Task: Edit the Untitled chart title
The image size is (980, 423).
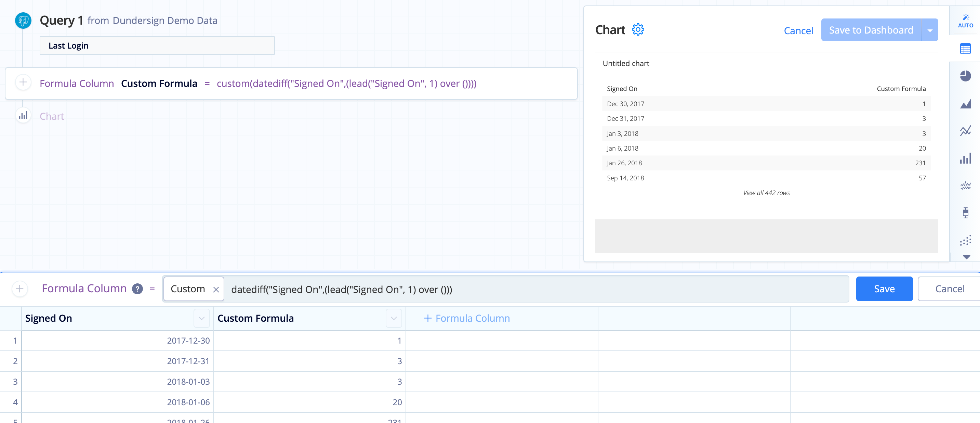Action: click(x=626, y=64)
